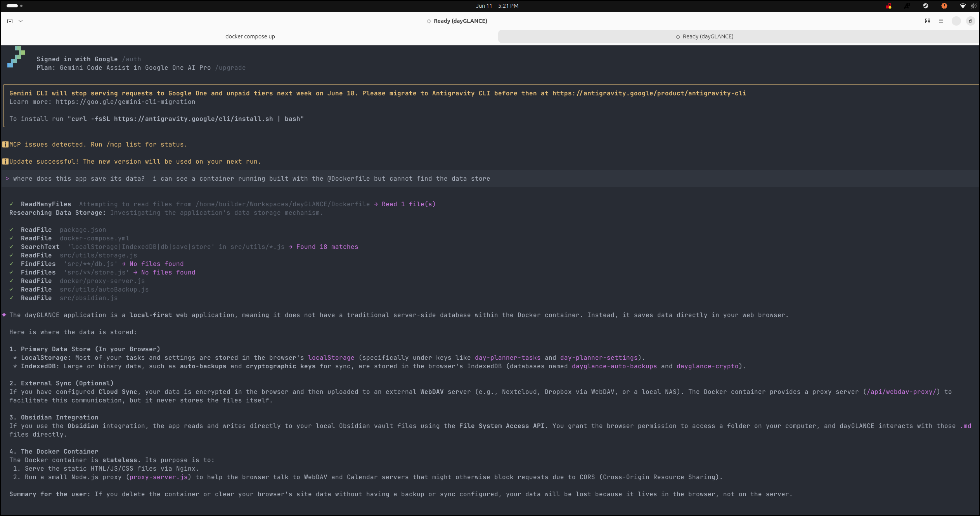Click the Obsidian Integration heading
Screen dimensions: 980x516
tap(54, 418)
